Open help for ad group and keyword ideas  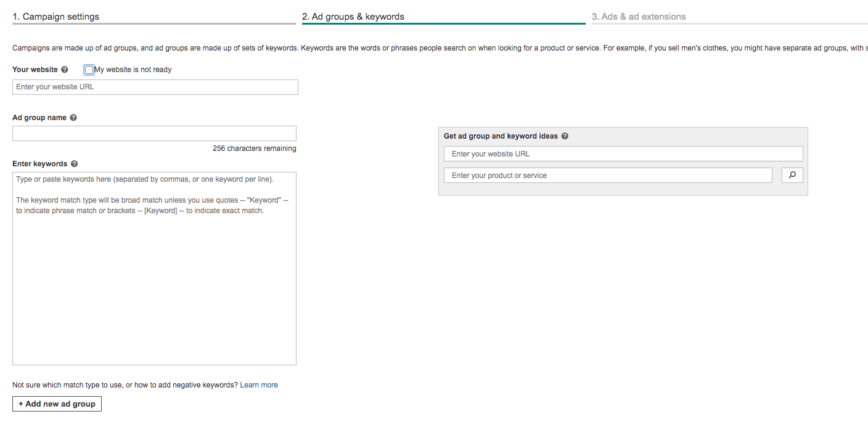565,136
